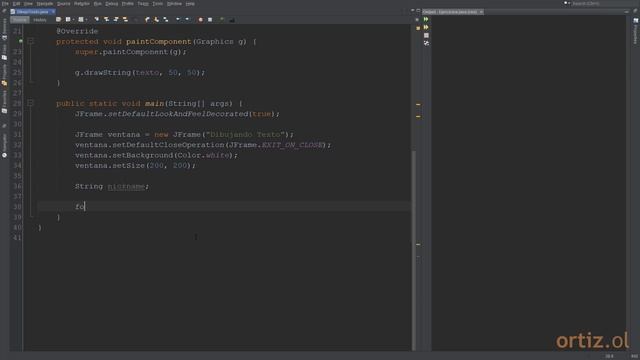The width and height of the screenshot is (640, 360).
Task: Open the Team menu
Action: (x=143, y=4)
